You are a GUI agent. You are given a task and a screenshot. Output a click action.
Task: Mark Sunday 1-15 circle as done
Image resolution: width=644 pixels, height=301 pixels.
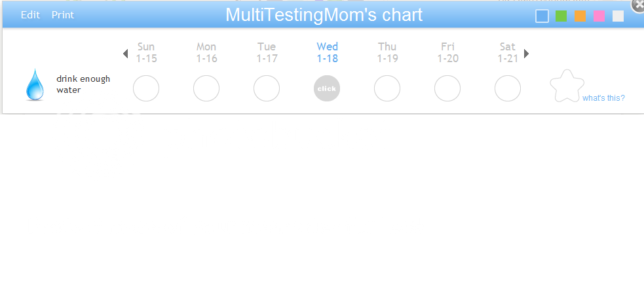coord(146,88)
